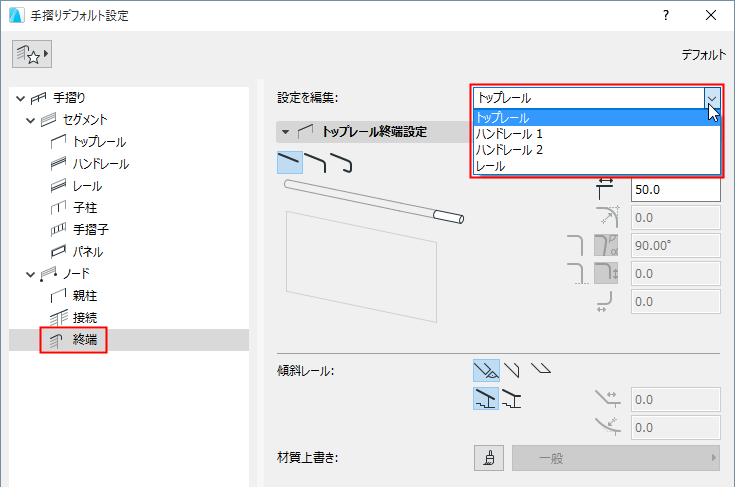
Task: Select the angle-defined bend option icon
Action: 606,246
